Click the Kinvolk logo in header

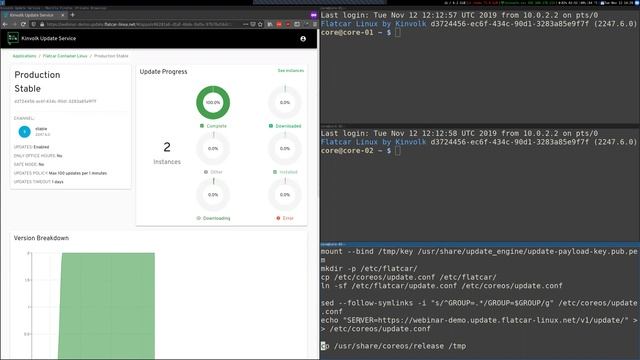[x=13, y=38]
